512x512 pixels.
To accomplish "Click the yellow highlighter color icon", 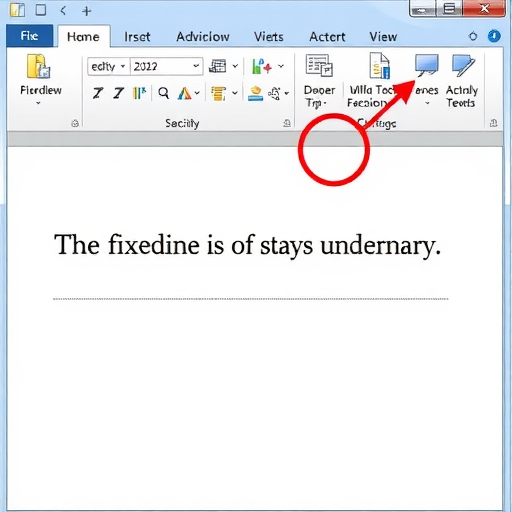I will coord(255,93).
